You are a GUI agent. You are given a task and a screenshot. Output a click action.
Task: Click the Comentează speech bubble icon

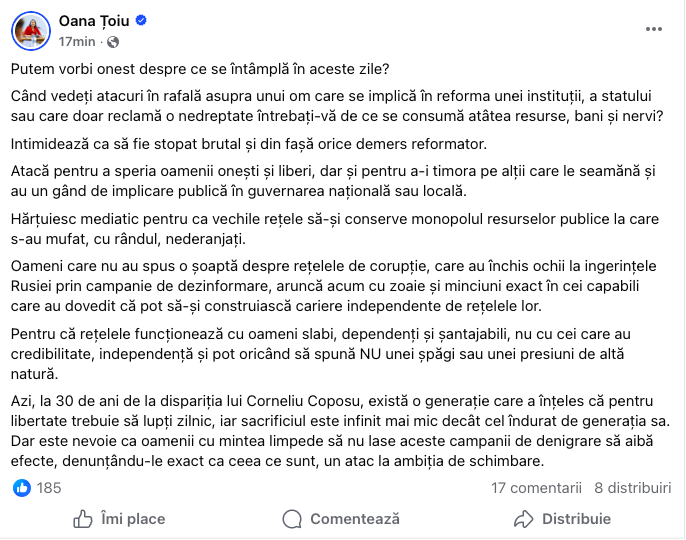292,519
